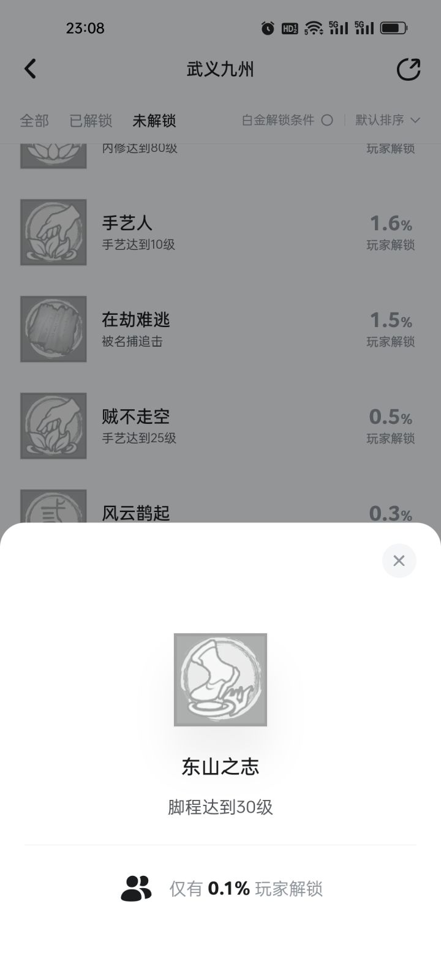The height and width of the screenshot is (980, 441).
Task: Expand the 默认排序 sort dropdown
Action: click(x=388, y=120)
